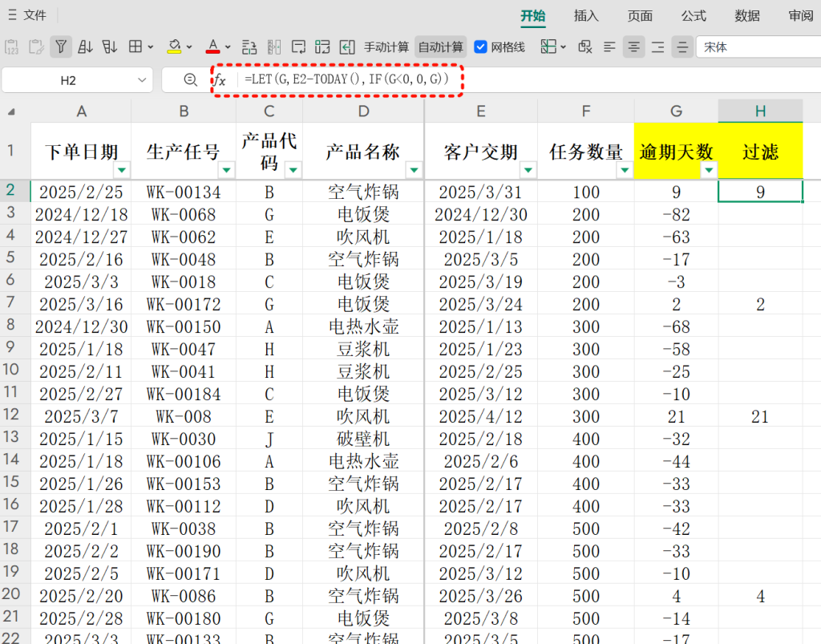This screenshot has width=821, height=644.
Task: Expand the font color dropdown arrow
Action: coord(228,47)
